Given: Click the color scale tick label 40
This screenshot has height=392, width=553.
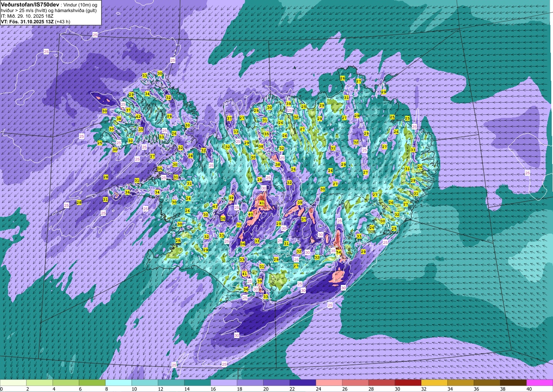Looking at the screenshot, I should (x=529, y=389).
